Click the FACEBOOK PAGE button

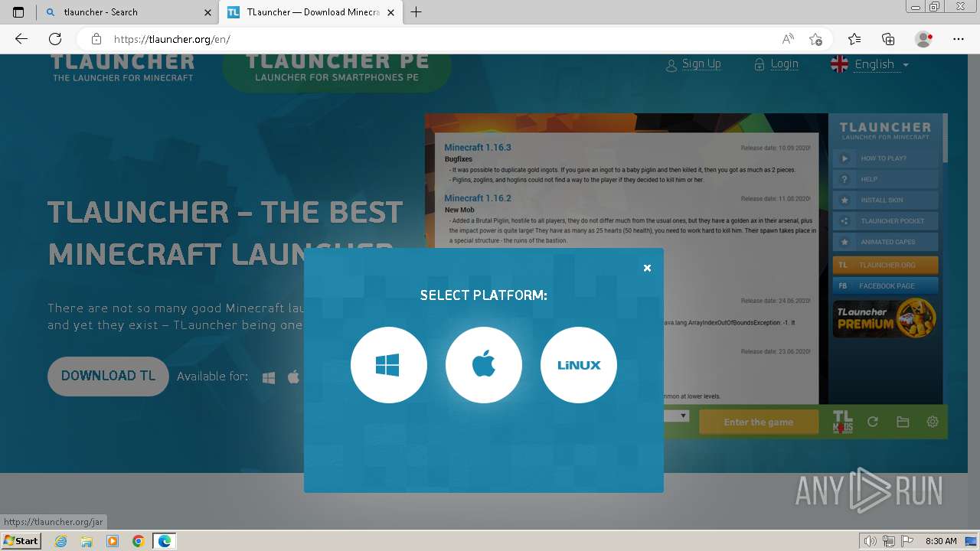[x=885, y=285]
